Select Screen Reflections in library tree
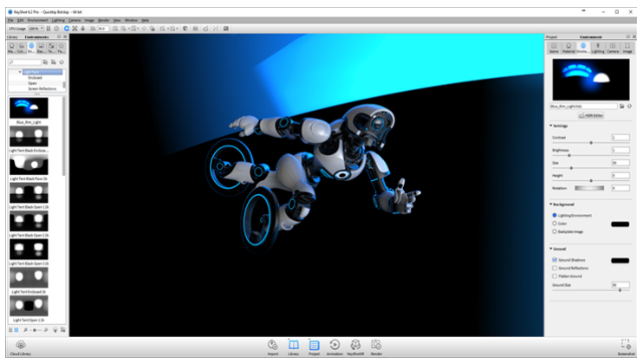Screen dimensions: 644x363 click(42, 88)
